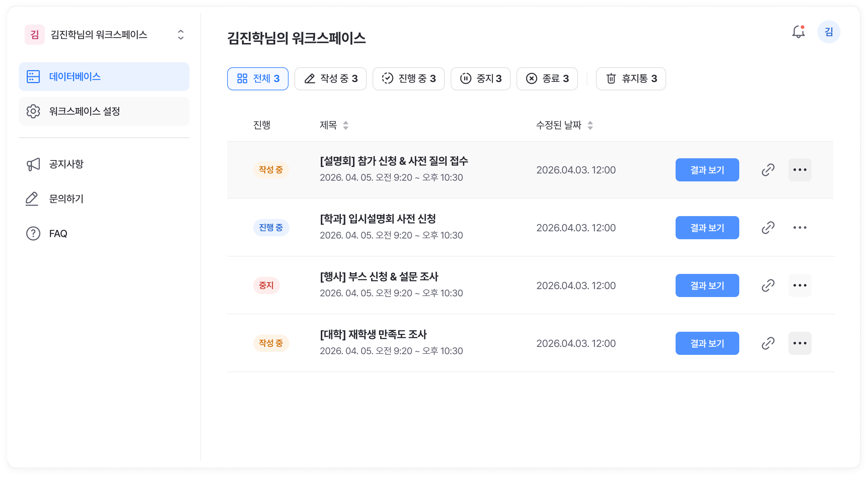Switch to the 진행 중 filter tab

click(x=409, y=79)
